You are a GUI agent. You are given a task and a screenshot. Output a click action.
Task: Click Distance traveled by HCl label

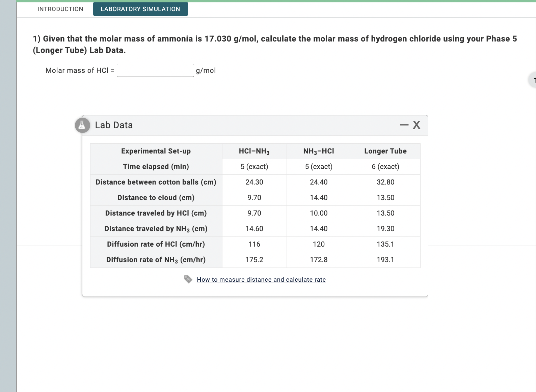pyautogui.click(x=156, y=213)
